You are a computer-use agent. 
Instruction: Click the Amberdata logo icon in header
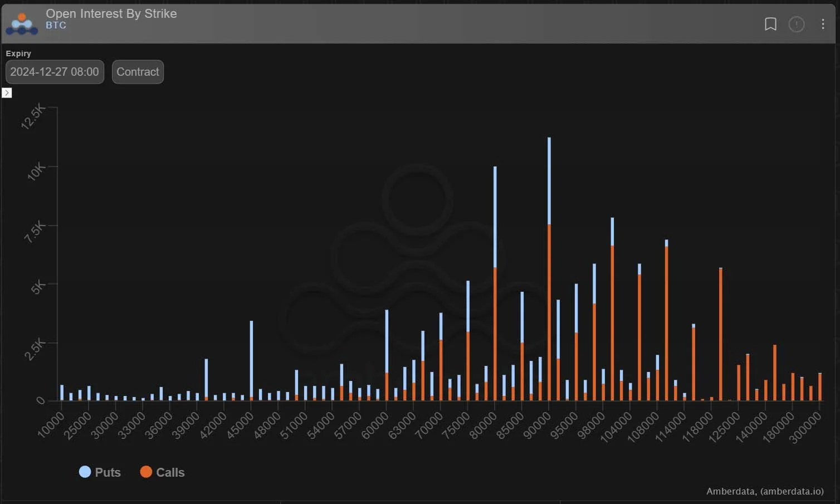(x=22, y=24)
